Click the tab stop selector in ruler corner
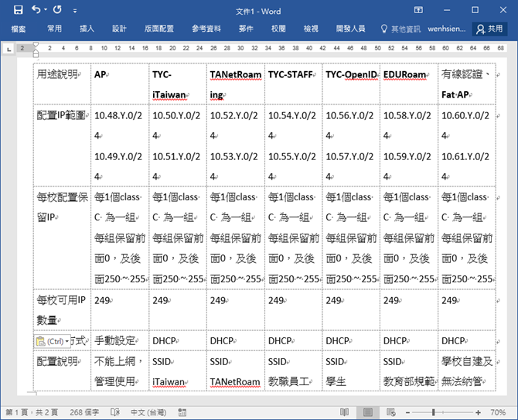Screen dimensions: 518x420 9,50
